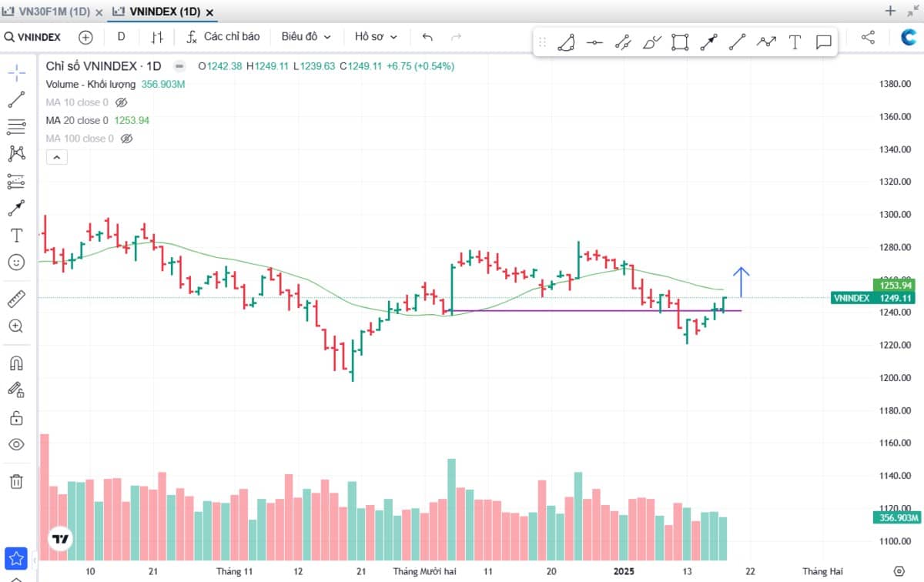
Task: Toggle lock all drawing tools
Action: 16,417
